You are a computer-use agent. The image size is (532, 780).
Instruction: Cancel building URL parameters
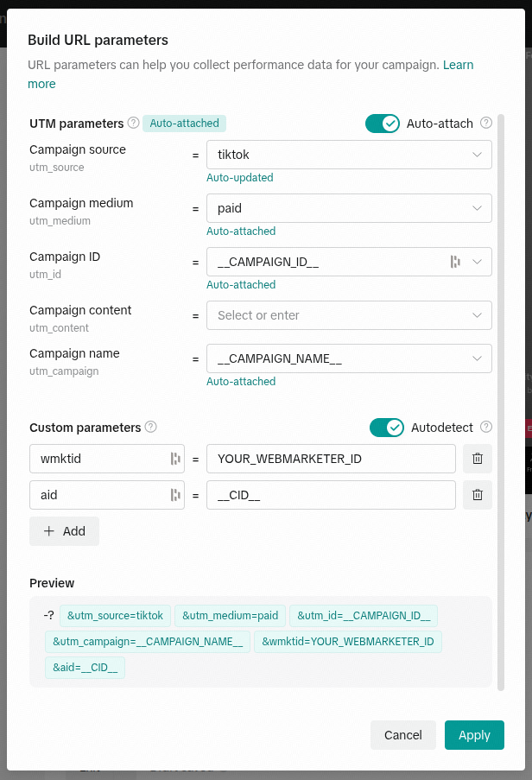402,735
